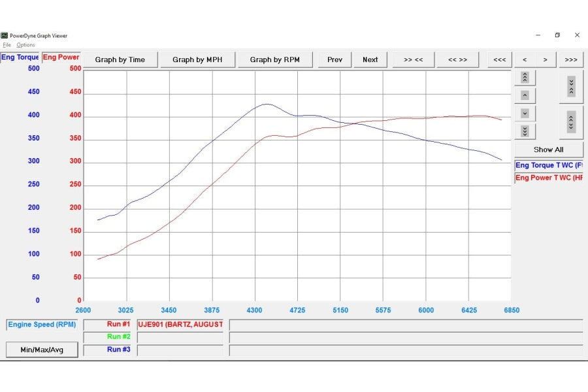Viewport: 588px width, 392px height.
Task: Switch to Graph by Time
Action: tap(120, 59)
